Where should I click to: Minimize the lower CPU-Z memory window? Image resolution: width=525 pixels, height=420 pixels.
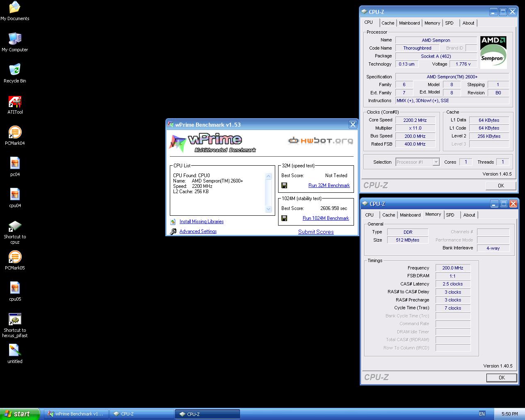coord(494,203)
